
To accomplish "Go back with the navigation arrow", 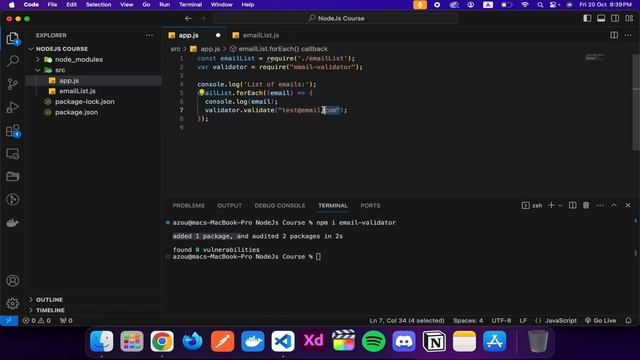I will [188, 18].
